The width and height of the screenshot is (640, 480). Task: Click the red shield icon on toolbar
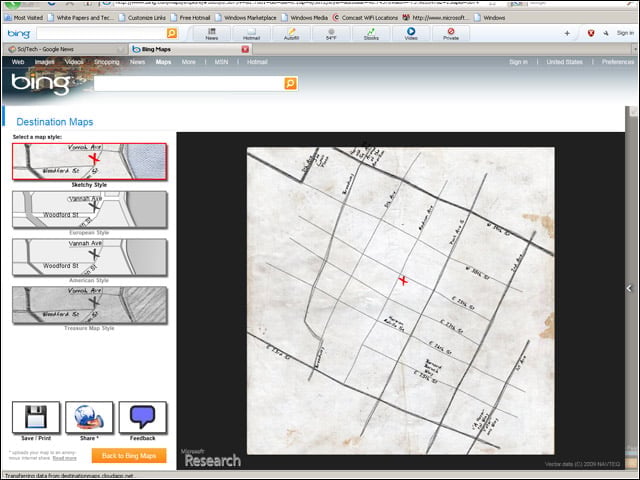[x=591, y=33]
